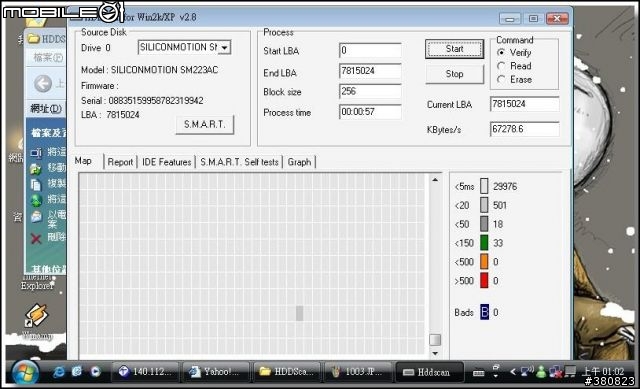Viewport: 640px width, 389px height.
Task: Select the Read command option
Action: (514, 66)
